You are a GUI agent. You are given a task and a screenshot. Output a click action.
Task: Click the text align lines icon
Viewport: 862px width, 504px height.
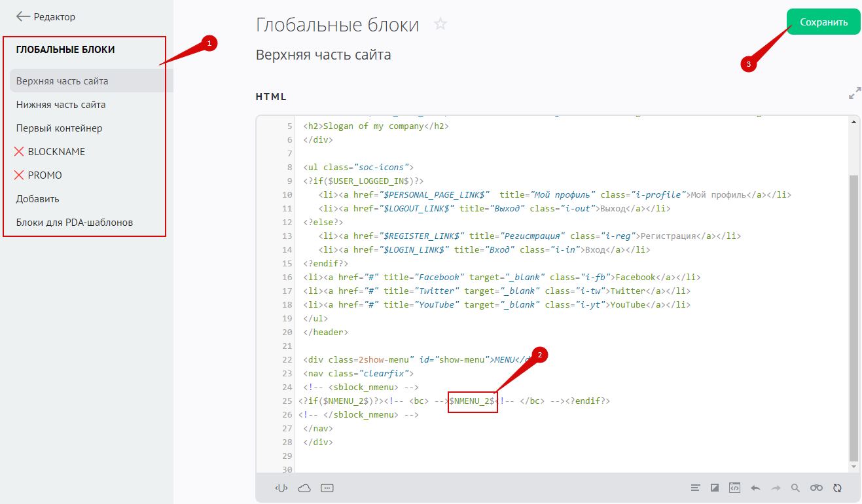coord(695,488)
